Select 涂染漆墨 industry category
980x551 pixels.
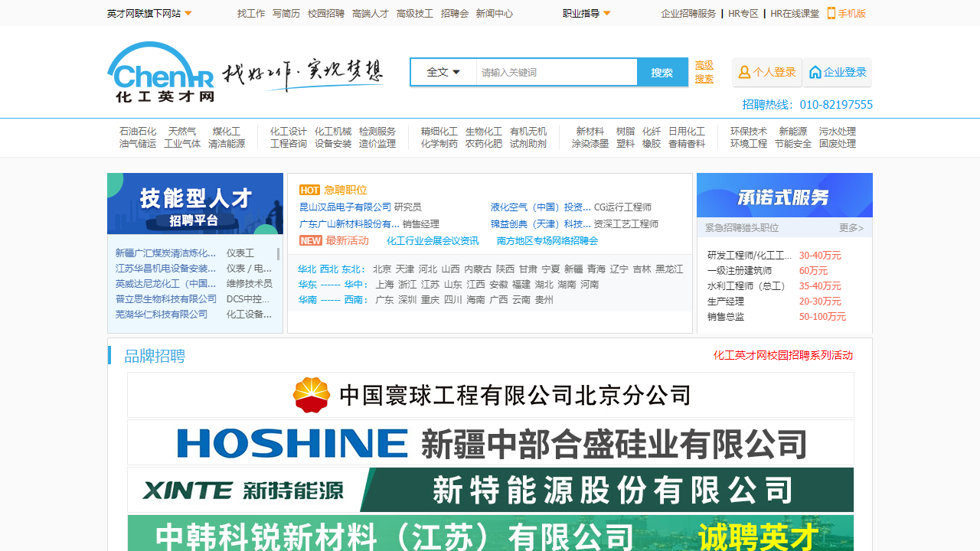[x=590, y=144]
